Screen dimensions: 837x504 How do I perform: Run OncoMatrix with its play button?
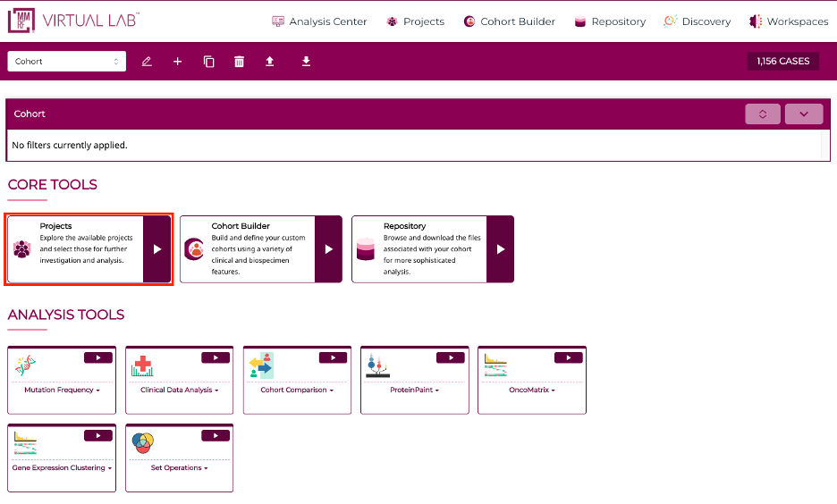coord(569,357)
